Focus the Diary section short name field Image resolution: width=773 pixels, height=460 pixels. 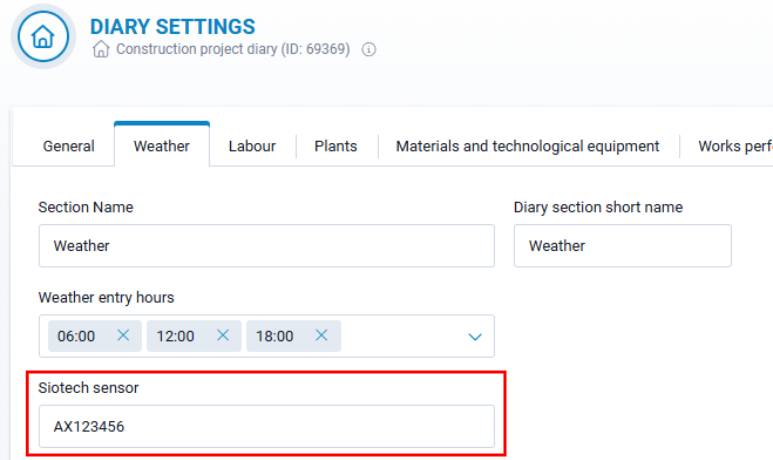click(623, 246)
